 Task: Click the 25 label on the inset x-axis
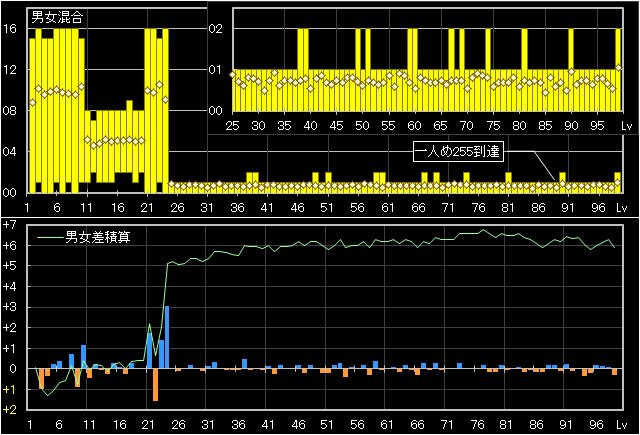pyautogui.click(x=232, y=126)
